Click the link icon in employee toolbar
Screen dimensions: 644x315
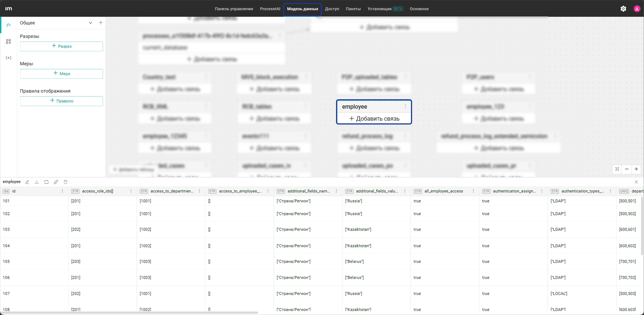coord(56,182)
